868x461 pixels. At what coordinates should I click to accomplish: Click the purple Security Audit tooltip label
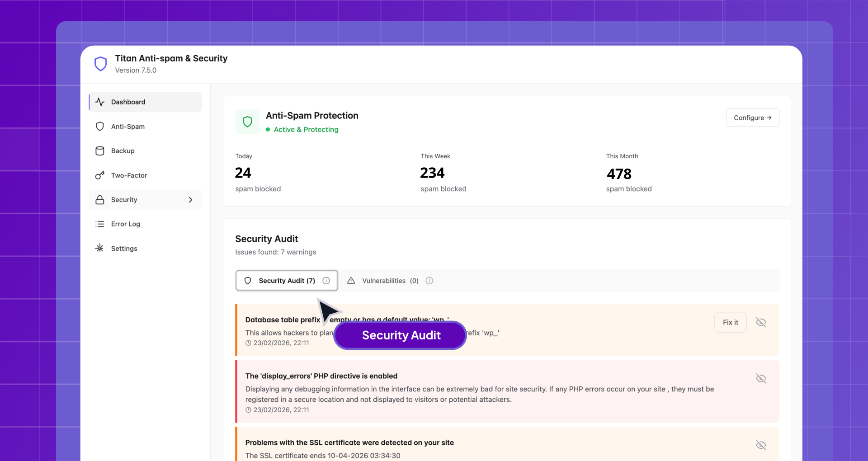[x=401, y=335]
